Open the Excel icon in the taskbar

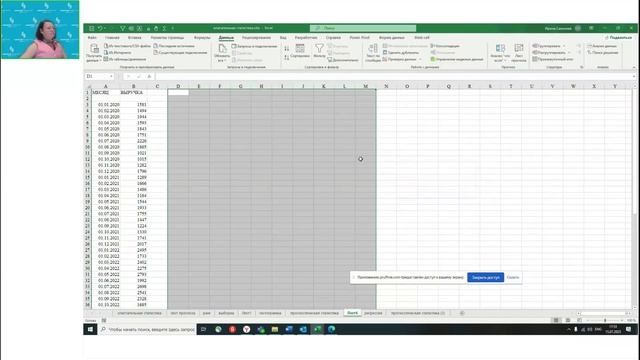tap(317, 329)
